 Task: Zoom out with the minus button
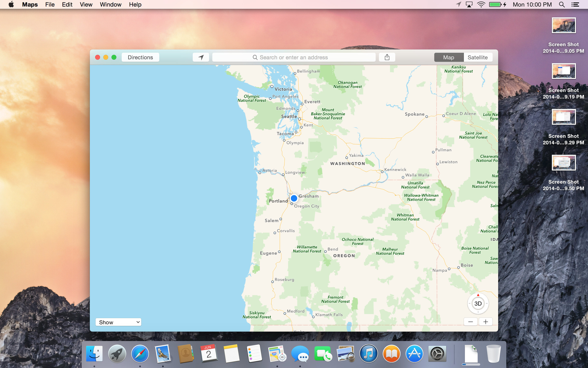click(x=470, y=322)
